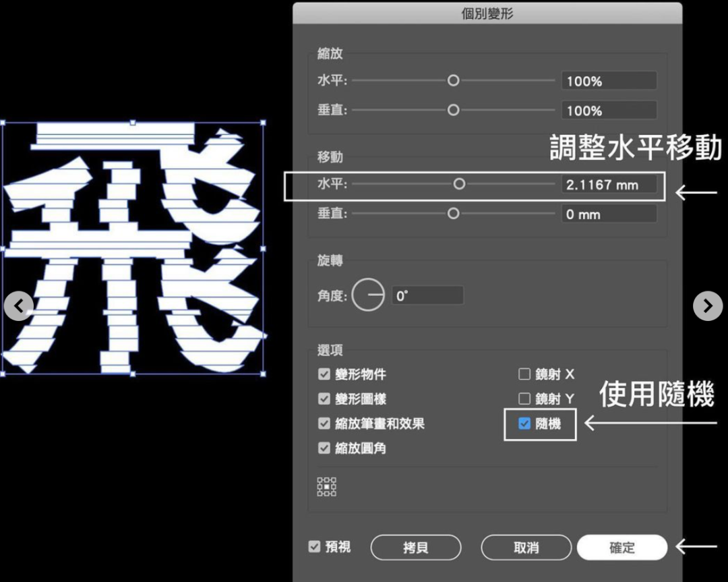
Task: Click the rotation angle dial
Action: tap(368, 295)
